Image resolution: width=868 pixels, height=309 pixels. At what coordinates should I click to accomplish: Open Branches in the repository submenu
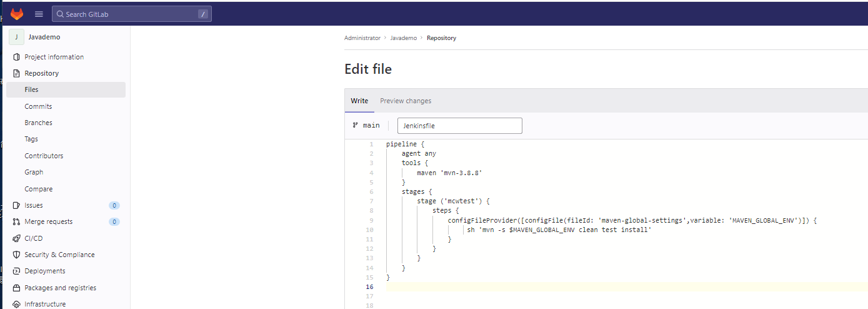pos(38,123)
